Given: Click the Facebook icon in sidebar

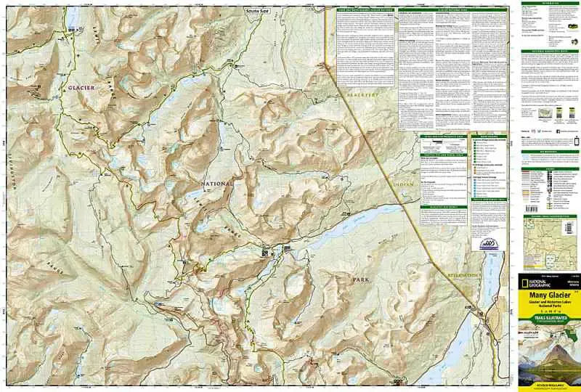Looking at the screenshot, I should [x=558, y=131].
